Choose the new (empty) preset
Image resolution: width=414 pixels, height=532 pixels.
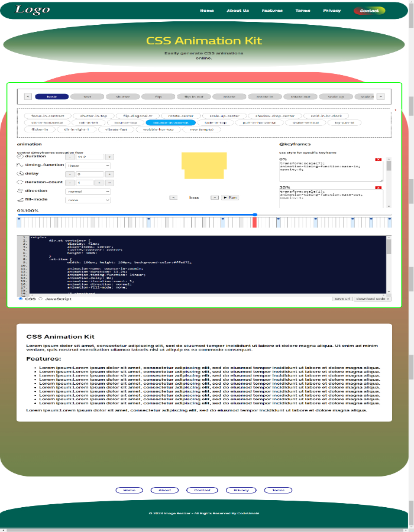coord(202,129)
